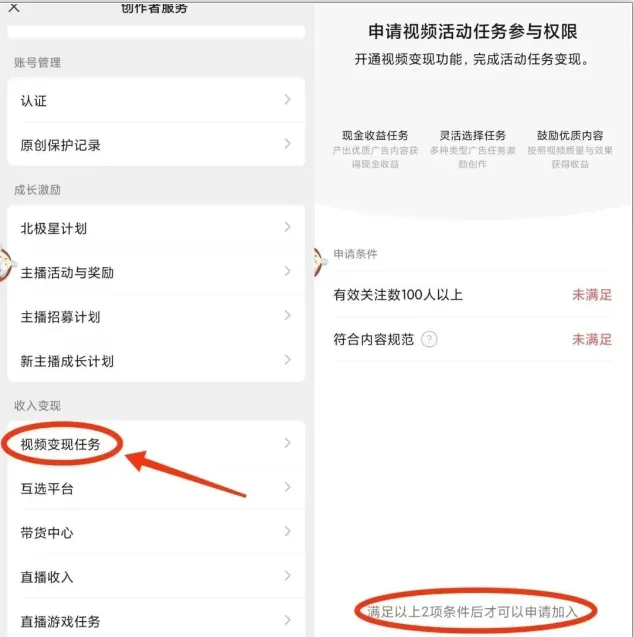Open 视频变现任务 item
Viewport: 634px width, 637px height.
tap(156, 444)
